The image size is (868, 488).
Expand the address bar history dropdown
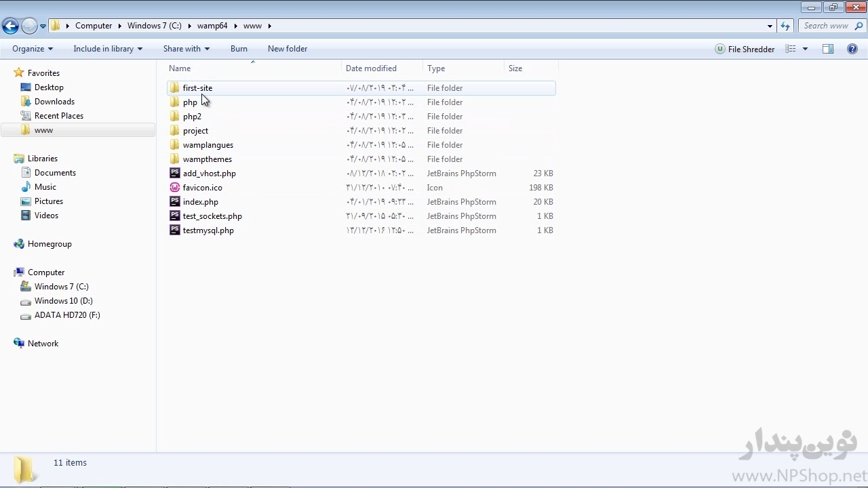pyautogui.click(x=770, y=26)
